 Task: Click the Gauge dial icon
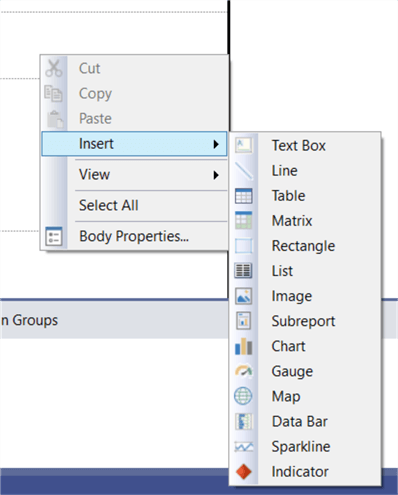click(x=244, y=371)
